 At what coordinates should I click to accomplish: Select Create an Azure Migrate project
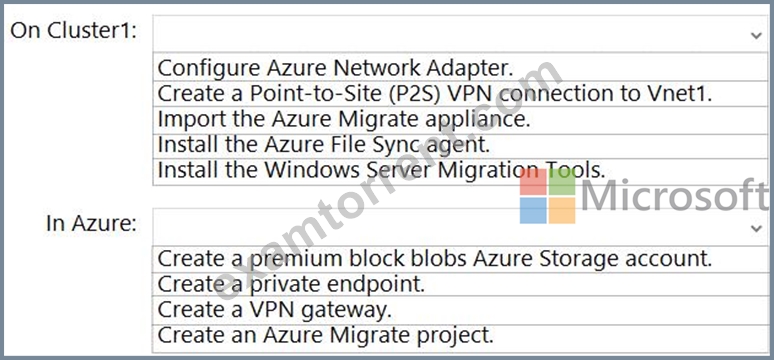pos(461,337)
